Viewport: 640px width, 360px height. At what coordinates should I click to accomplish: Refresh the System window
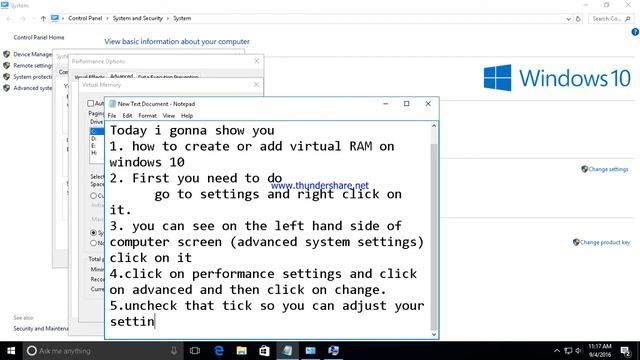578,19
